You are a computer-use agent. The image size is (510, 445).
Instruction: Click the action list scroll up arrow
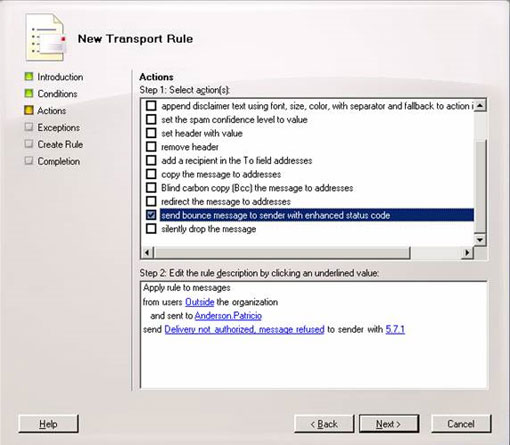(x=480, y=106)
